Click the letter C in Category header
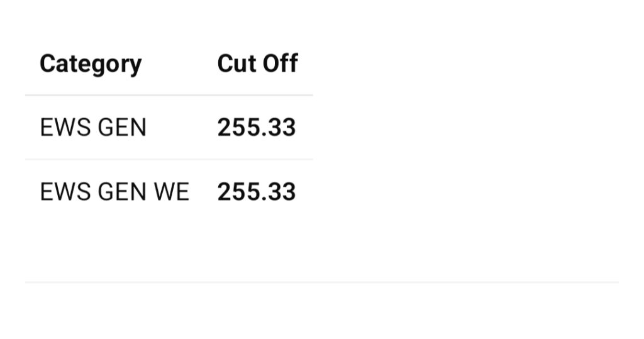Image resolution: width=644 pixels, height=339 pixels. click(x=47, y=64)
